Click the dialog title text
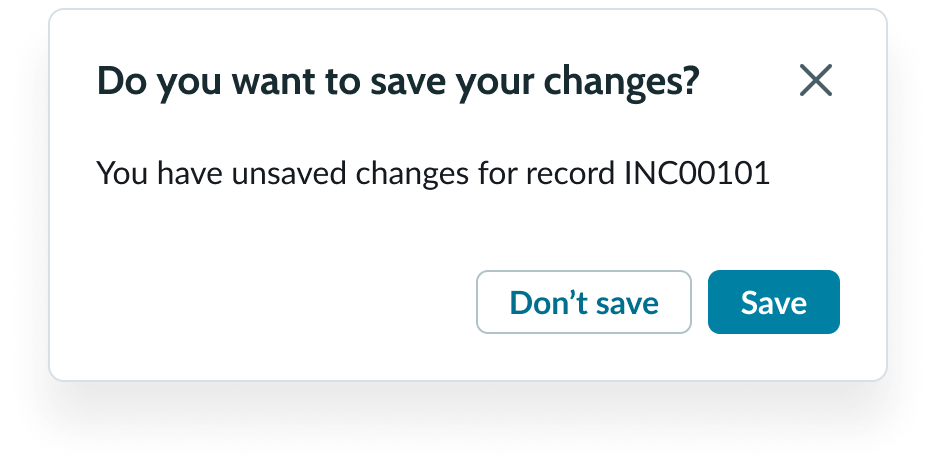936x470 pixels. click(x=396, y=82)
